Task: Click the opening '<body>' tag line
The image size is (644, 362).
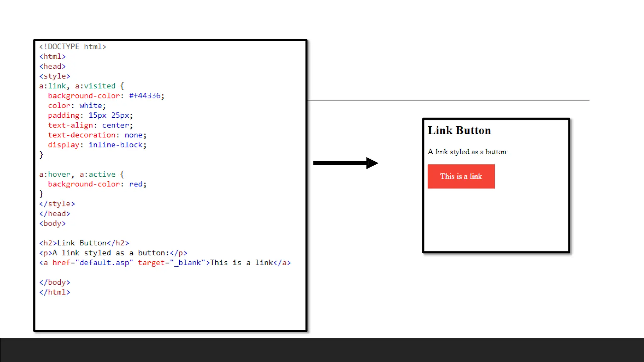Action: [x=53, y=223]
